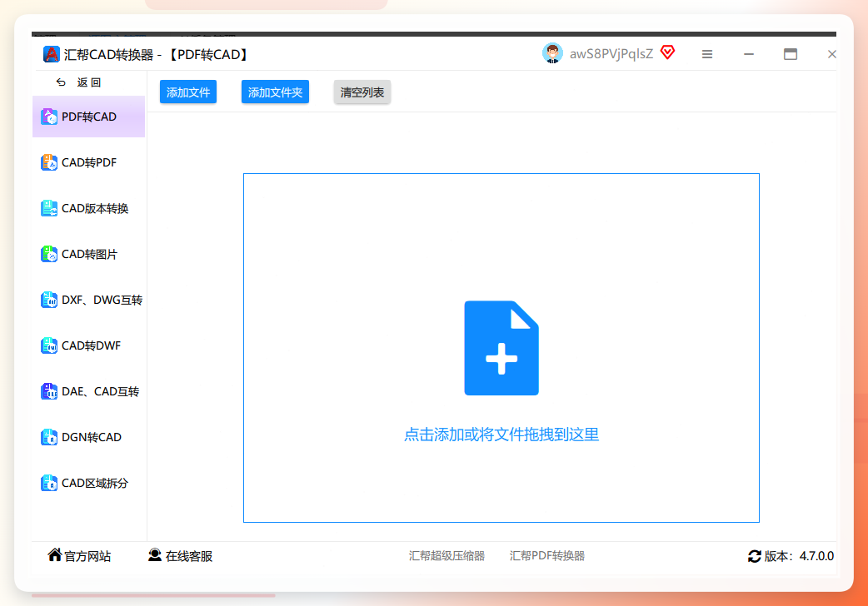Choose the CAD转图片 label

click(90, 255)
